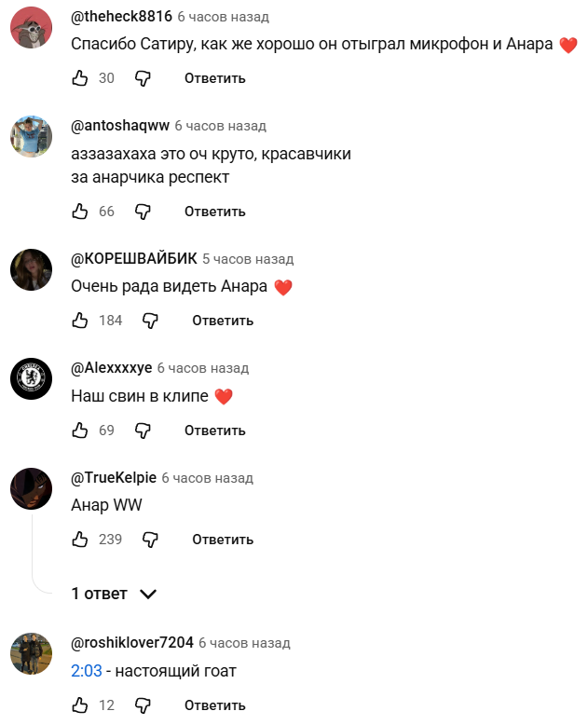This screenshot has width=588, height=725.
Task: Dislike the comment by @theheck8816
Action: coord(143,78)
